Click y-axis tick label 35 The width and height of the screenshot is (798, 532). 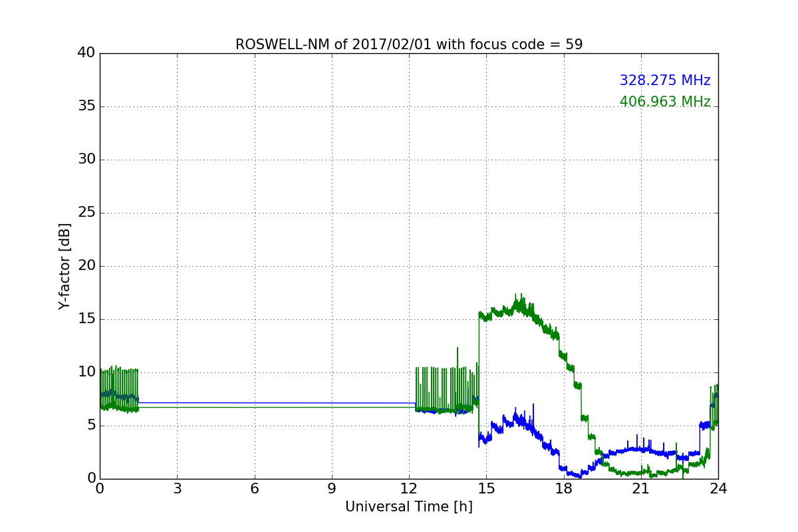pyautogui.click(x=86, y=106)
